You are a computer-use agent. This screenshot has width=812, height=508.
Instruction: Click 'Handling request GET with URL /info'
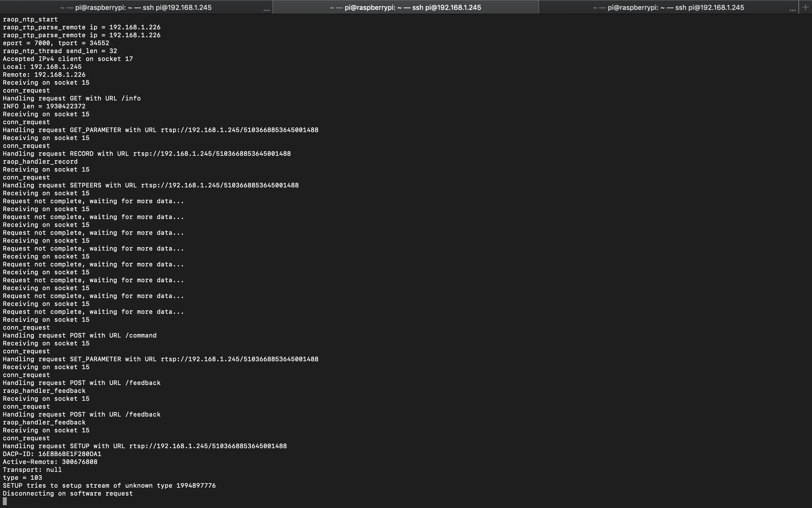(x=72, y=98)
